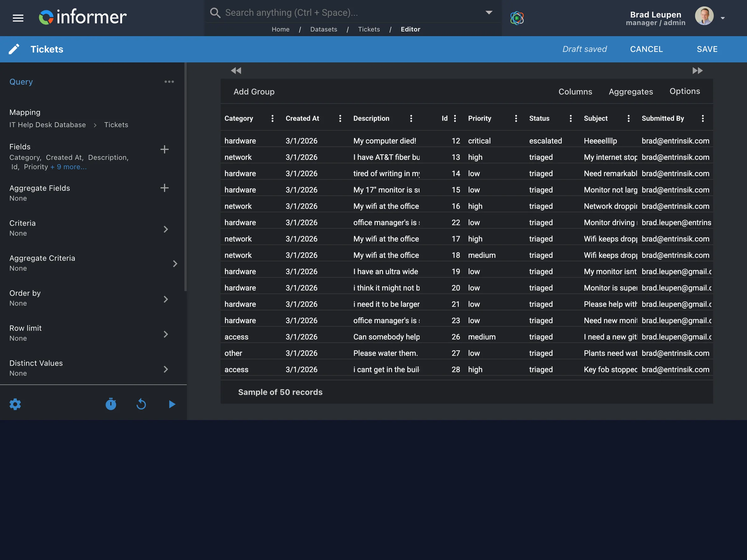Open the search bar dropdown arrow
Screen dimensions: 747x560
(489, 12)
